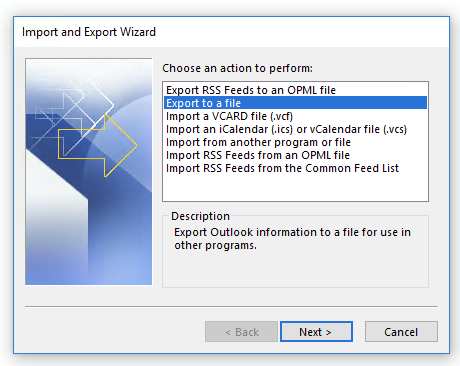Click the description text about exporting Outlook information
The width and height of the screenshot is (460, 366).
(292, 239)
